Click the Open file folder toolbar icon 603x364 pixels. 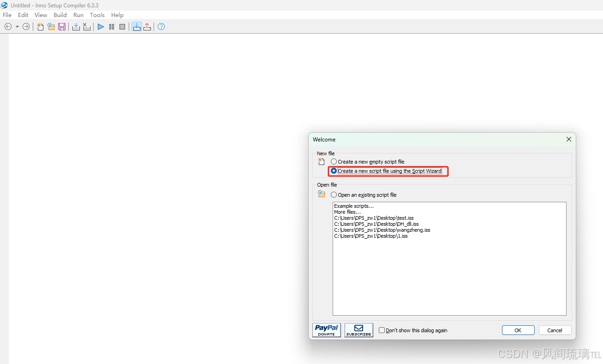(51, 27)
